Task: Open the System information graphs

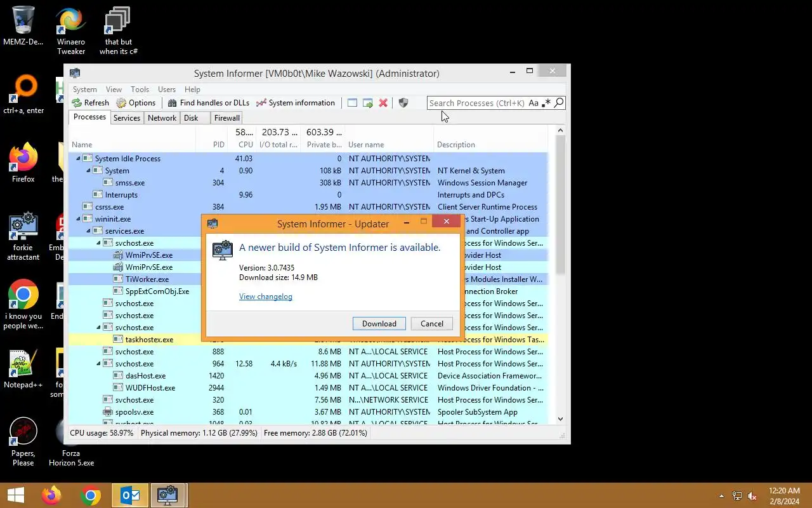Action: pos(295,103)
